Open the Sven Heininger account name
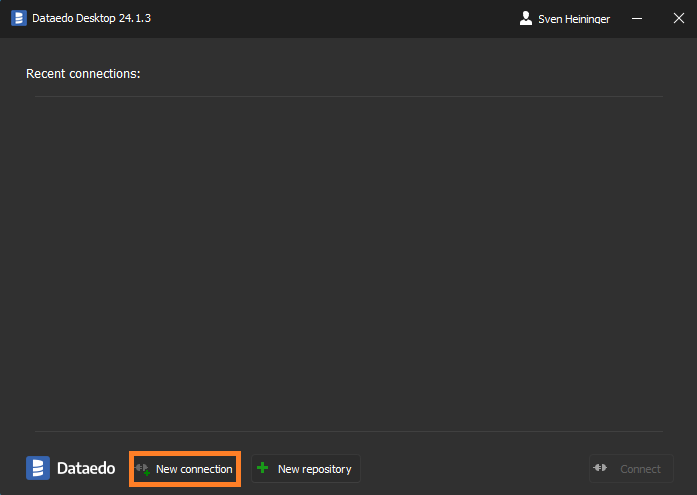 (574, 19)
